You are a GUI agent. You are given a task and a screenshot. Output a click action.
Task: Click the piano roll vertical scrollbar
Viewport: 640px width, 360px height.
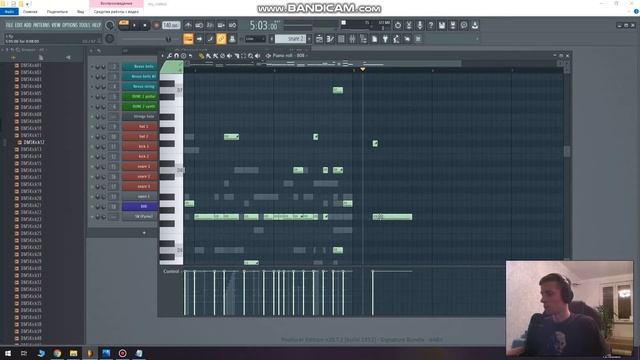click(x=567, y=151)
